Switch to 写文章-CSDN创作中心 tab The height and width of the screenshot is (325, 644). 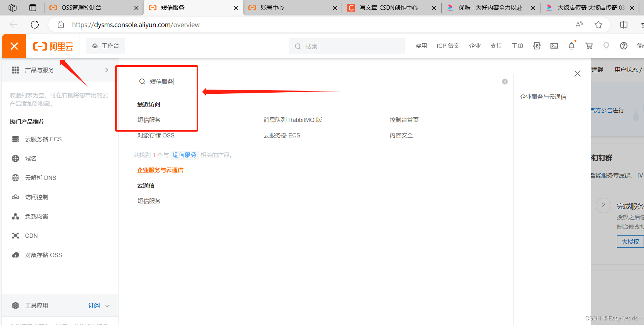(391, 8)
